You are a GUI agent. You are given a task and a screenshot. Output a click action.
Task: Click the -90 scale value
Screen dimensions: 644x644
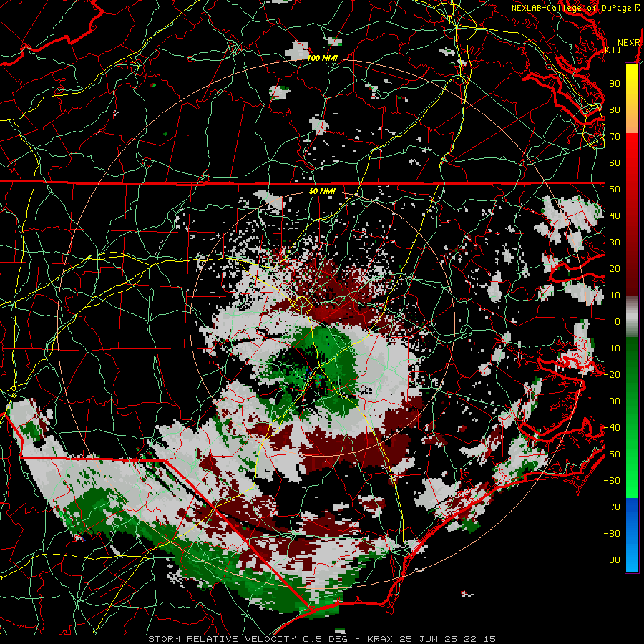coord(612,560)
